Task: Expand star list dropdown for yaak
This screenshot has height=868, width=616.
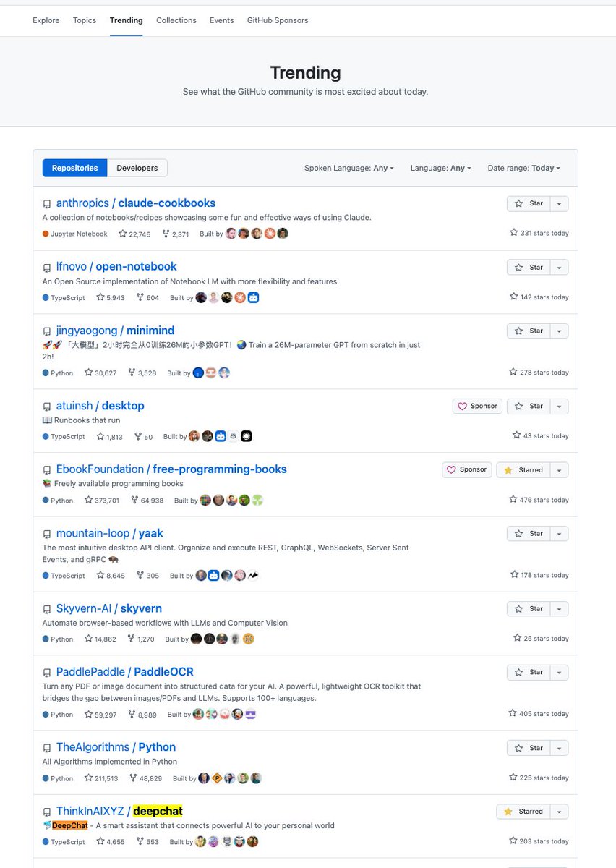Action: [x=560, y=533]
